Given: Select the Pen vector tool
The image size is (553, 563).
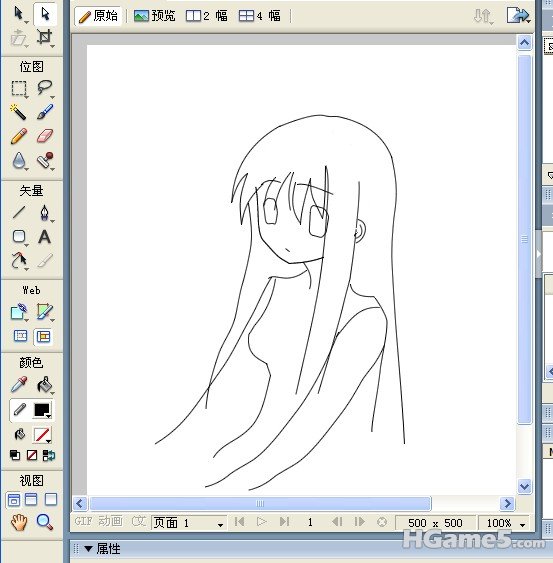Looking at the screenshot, I should click(x=45, y=213).
